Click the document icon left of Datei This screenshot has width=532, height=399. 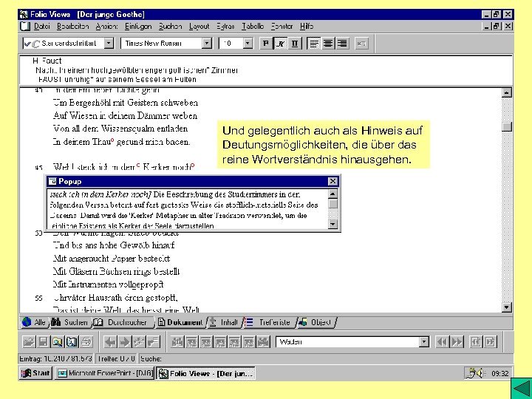tap(25, 26)
